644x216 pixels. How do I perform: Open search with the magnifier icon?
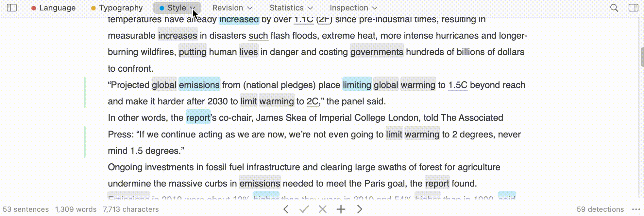pos(614,8)
